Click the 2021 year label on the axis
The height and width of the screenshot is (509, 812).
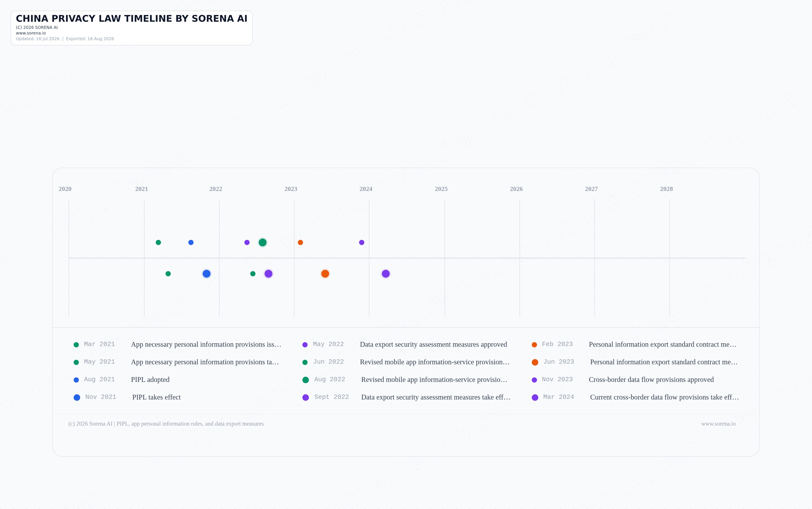click(x=141, y=189)
